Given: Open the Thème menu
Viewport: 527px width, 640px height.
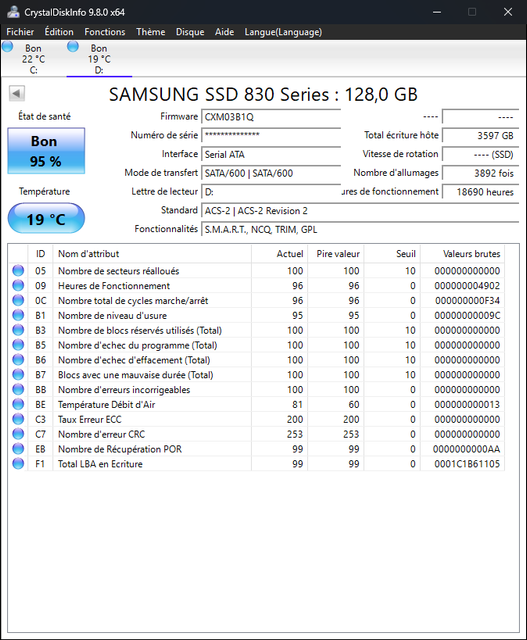Looking at the screenshot, I should point(151,32).
